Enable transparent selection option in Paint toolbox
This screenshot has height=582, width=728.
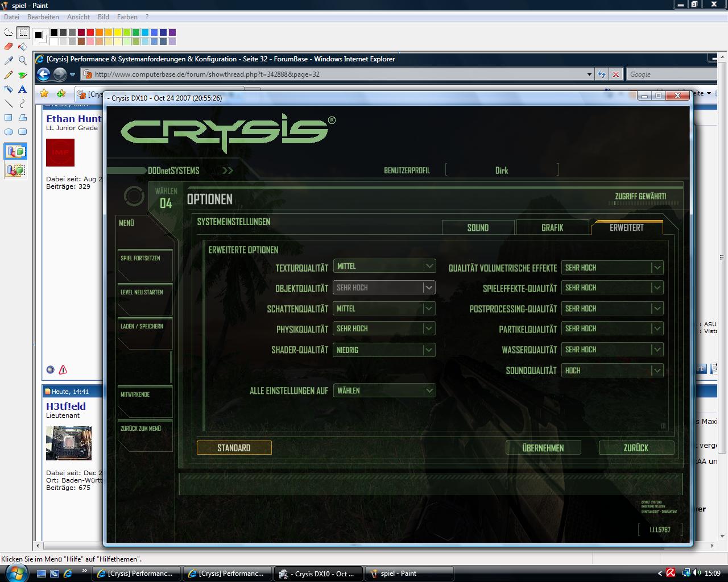pyautogui.click(x=16, y=169)
